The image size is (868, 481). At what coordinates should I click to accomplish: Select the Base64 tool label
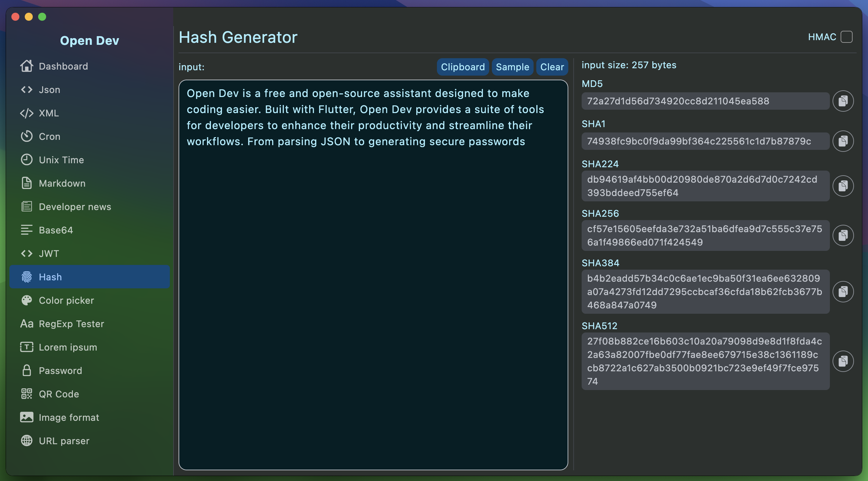coord(56,230)
